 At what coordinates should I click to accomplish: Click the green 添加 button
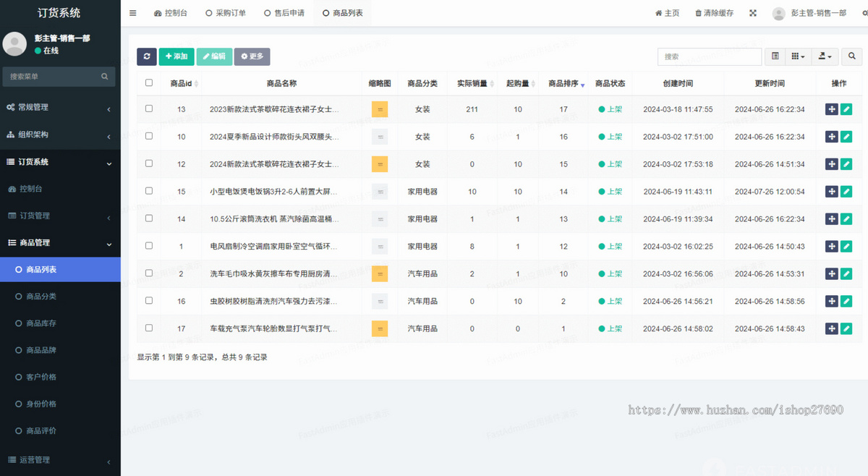coord(176,56)
